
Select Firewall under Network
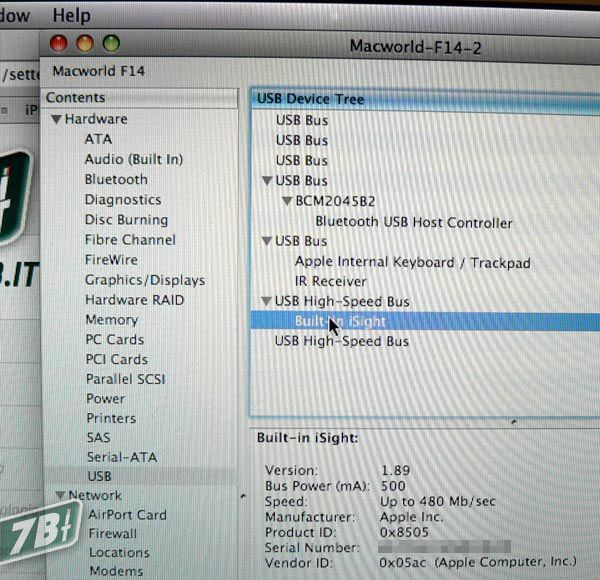pyautogui.click(x=112, y=533)
